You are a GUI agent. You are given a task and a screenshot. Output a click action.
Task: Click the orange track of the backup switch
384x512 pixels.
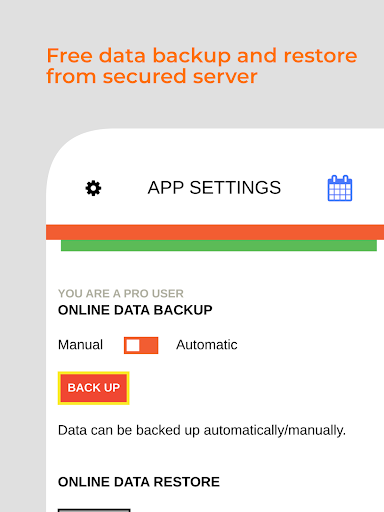149,345
